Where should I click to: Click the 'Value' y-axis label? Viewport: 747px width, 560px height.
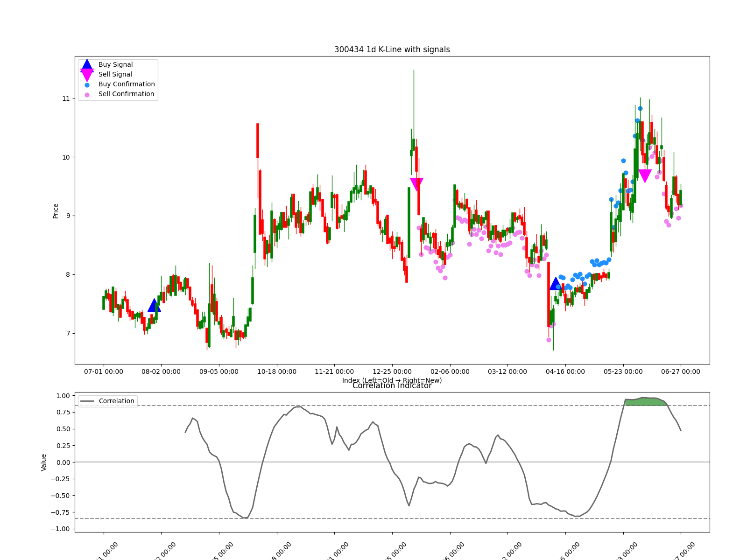click(x=44, y=462)
